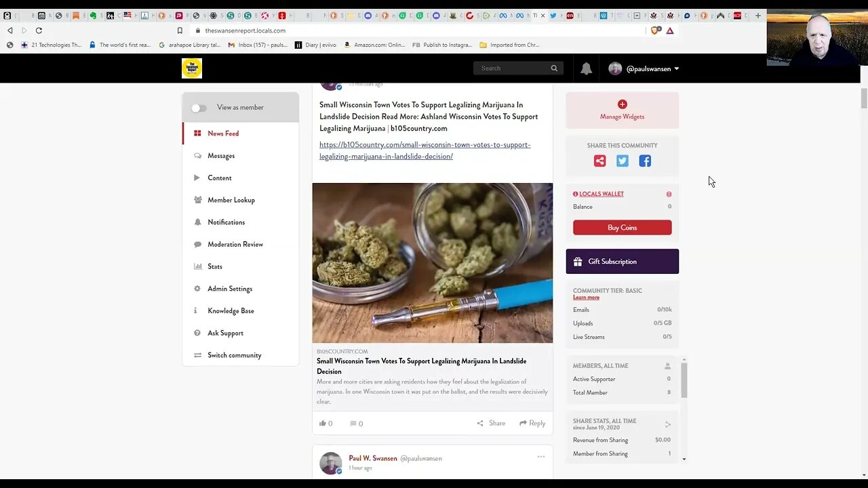Open Messages in sidebar

click(241, 156)
